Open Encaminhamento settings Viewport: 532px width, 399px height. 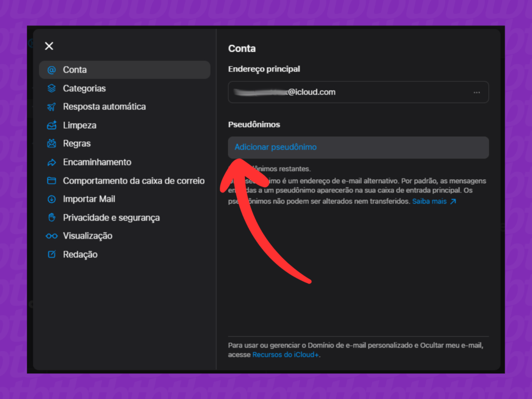97,162
